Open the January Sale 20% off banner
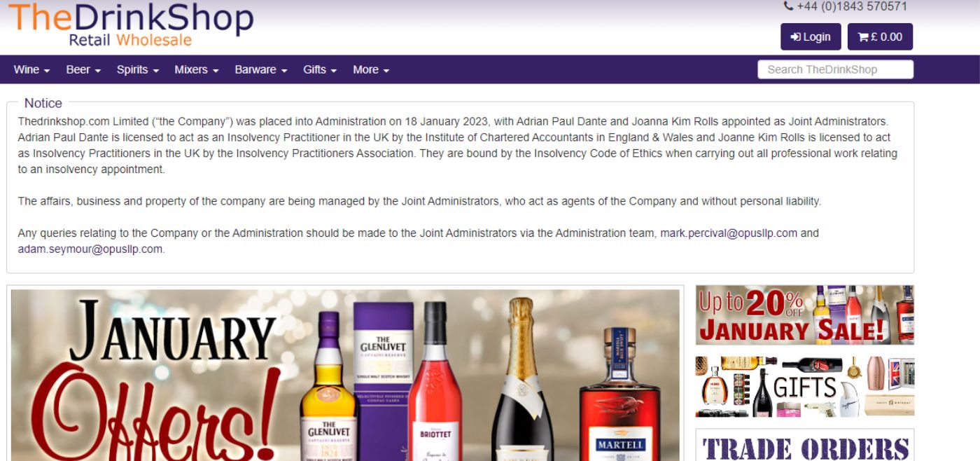The image size is (980, 461). point(805,315)
